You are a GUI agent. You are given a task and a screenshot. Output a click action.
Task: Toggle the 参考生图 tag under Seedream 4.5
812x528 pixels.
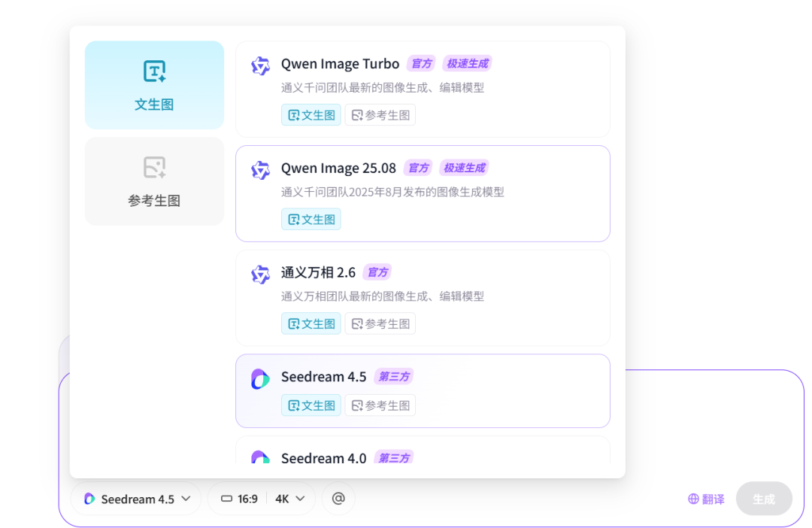point(380,405)
